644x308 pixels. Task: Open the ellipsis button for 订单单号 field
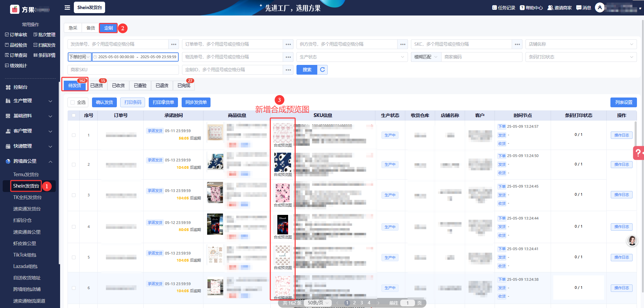288,44
